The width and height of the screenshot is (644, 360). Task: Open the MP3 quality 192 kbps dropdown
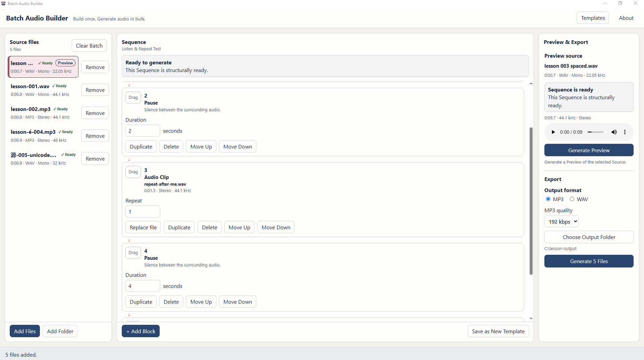561,222
